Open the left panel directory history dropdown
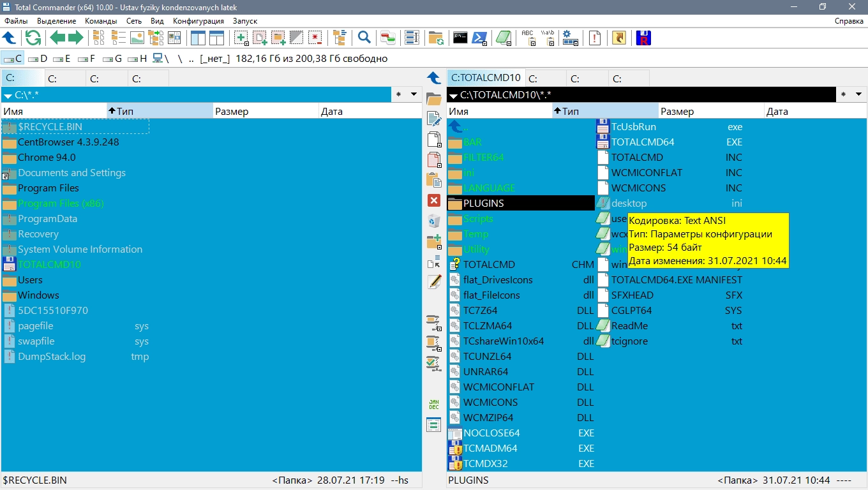868x490 pixels. pyautogui.click(x=414, y=94)
